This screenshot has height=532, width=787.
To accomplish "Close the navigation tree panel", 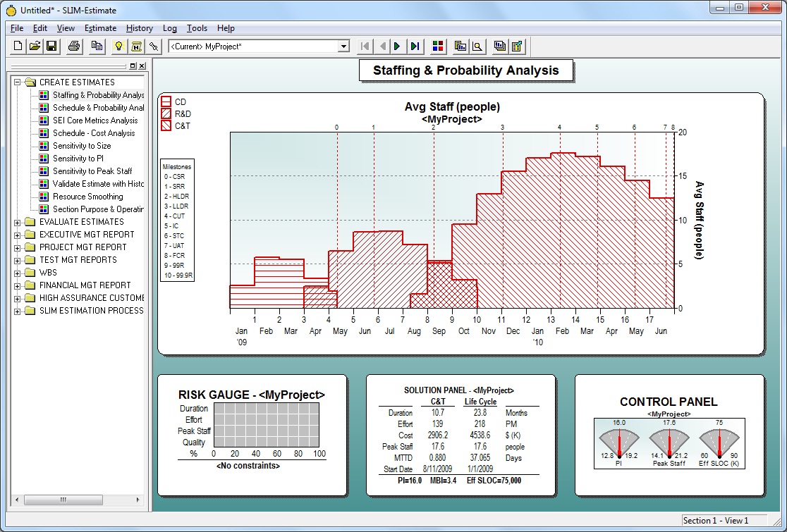I will pos(142,66).
